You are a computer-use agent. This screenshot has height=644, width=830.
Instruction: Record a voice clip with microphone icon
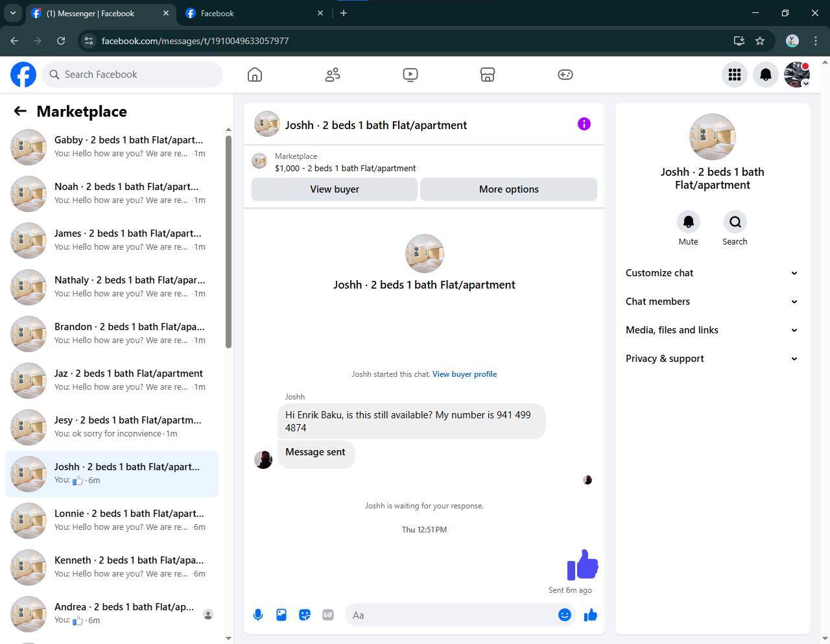[x=258, y=615]
